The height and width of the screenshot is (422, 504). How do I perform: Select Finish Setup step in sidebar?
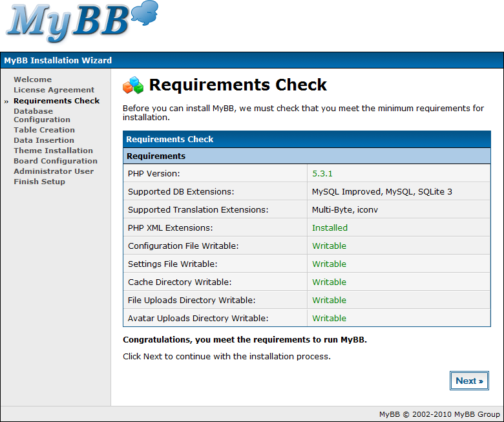pyautogui.click(x=39, y=182)
